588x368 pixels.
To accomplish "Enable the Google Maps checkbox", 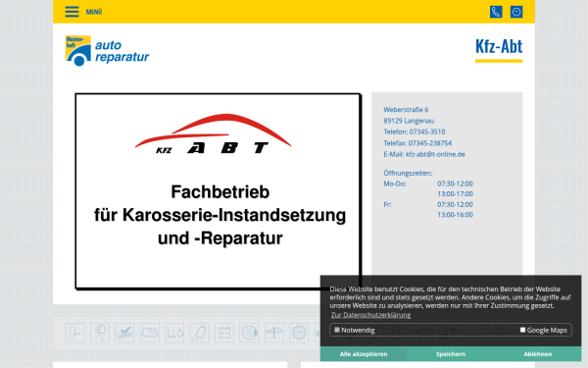I will point(522,330).
